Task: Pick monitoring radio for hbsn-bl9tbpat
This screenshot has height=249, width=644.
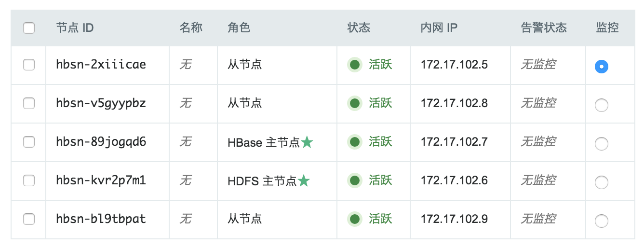Action: tap(602, 221)
